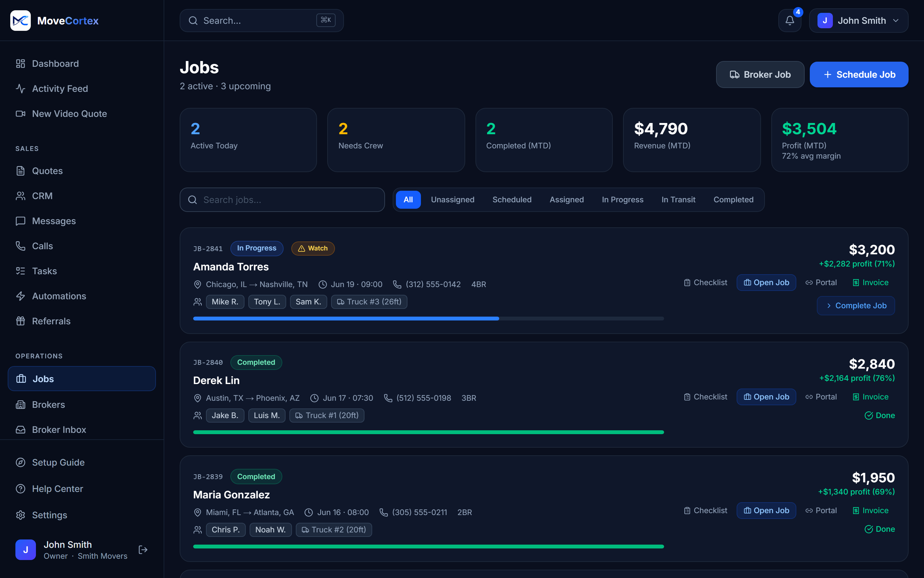
Task: Click the Truck #3 (26ft) chip
Action: (369, 302)
